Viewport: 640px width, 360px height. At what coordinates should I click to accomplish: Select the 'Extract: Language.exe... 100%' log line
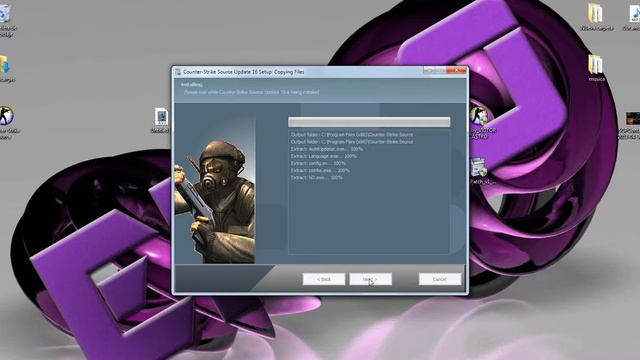coord(323,156)
